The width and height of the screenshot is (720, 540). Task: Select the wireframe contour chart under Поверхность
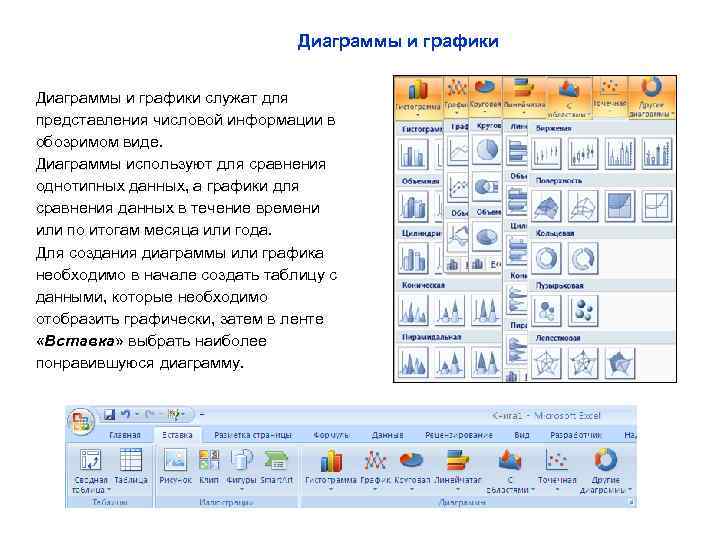pyautogui.click(x=657, y=206)
